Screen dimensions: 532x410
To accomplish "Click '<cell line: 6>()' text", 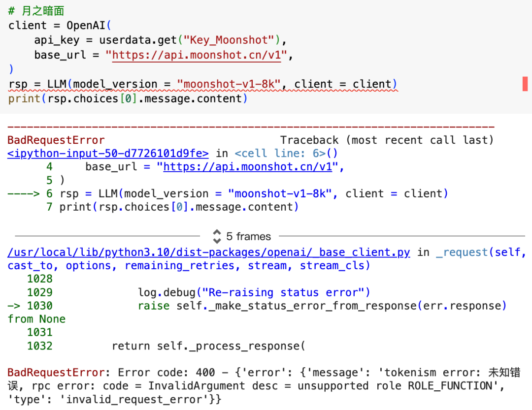I will [286, 154].
